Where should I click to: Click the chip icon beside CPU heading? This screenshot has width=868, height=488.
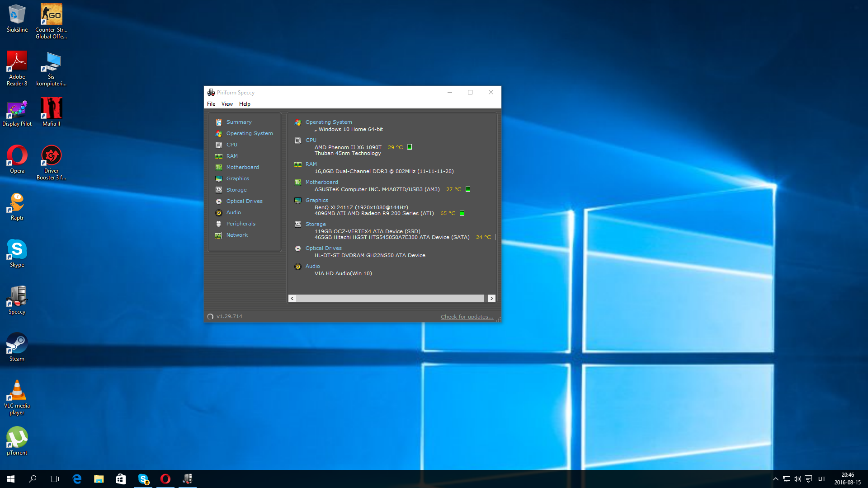[298, 141]
